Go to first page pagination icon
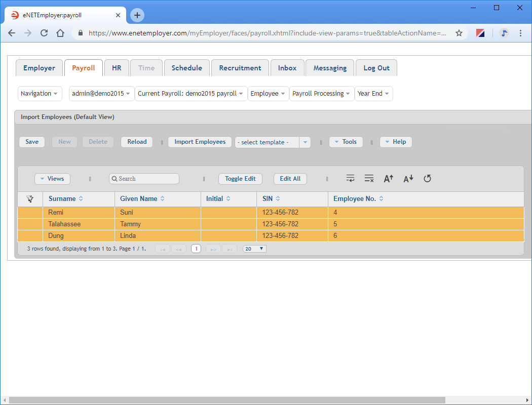The height and width of the screenshot is (405, 532). point(163,249)
